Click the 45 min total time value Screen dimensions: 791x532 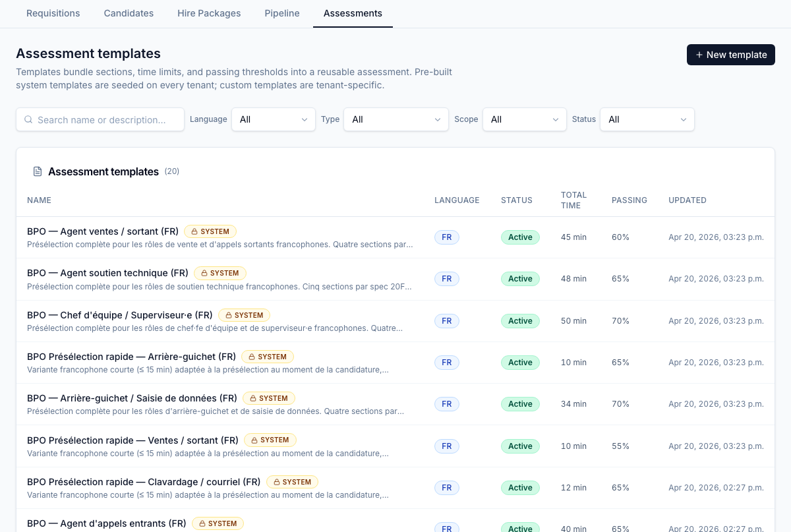[x=573, y=237]
